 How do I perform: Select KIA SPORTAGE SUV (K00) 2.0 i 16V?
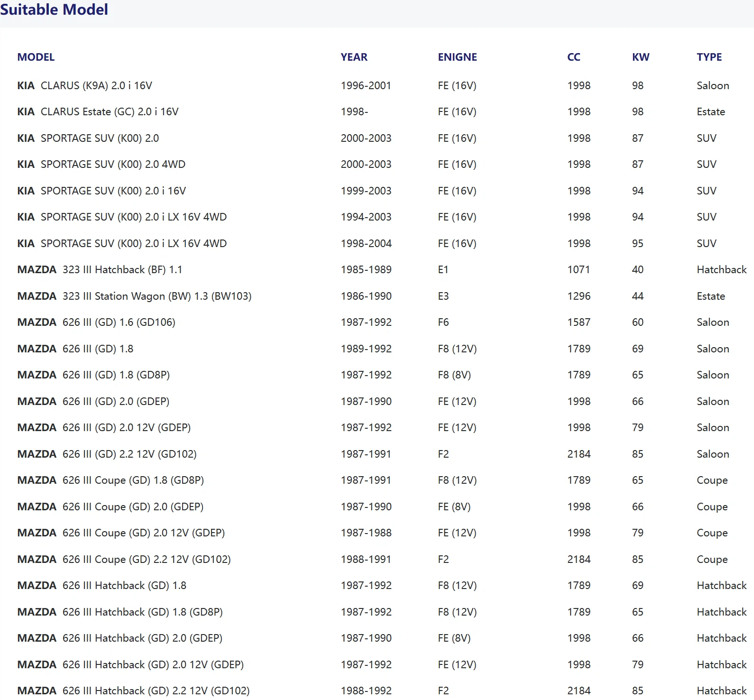pos(102,191)
